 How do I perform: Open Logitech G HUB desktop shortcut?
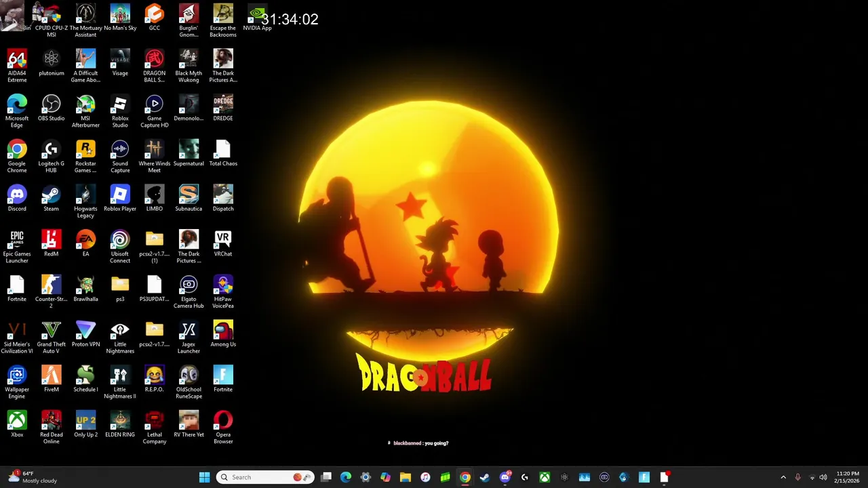[52, 157]
